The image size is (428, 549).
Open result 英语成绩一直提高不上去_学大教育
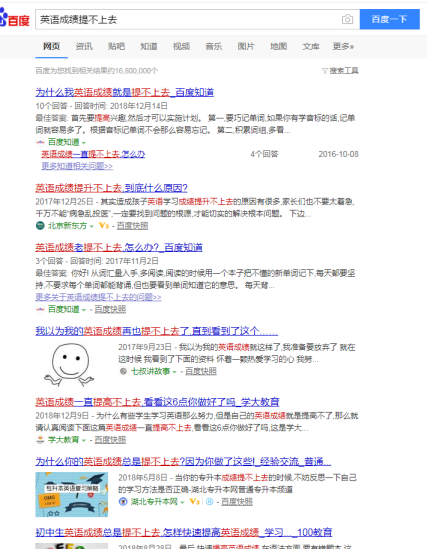157,402
